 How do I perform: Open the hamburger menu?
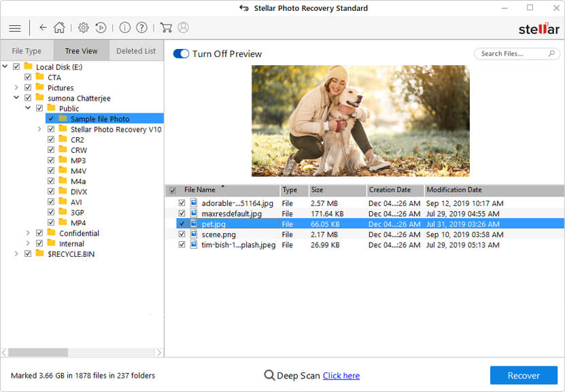[x=15, y=28]
